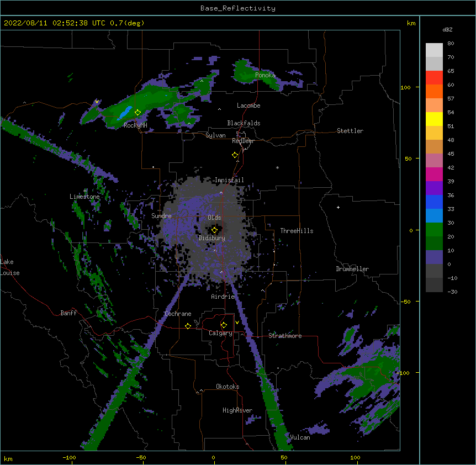Image resolution: width=476 pixels, height=465 pixels.
Task: Click the Blackfalds city label
Action: coord(244,123)
